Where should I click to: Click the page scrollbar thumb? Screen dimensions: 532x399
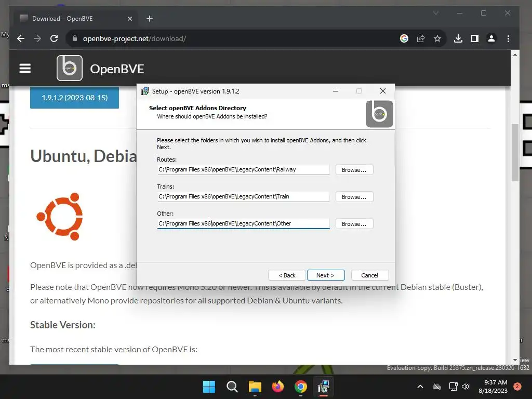click(x=515, y=153)
